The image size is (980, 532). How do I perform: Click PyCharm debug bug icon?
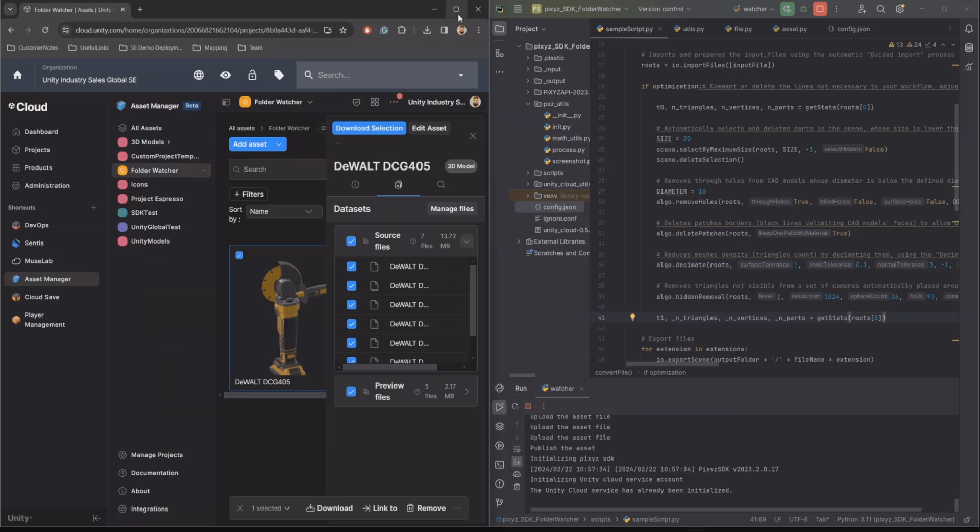point(804,9)
